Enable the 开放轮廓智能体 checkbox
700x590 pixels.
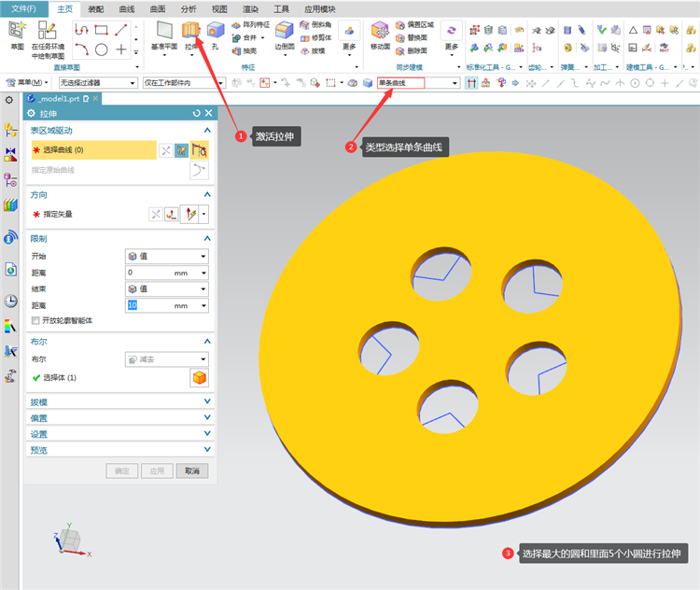pos(35,321)
